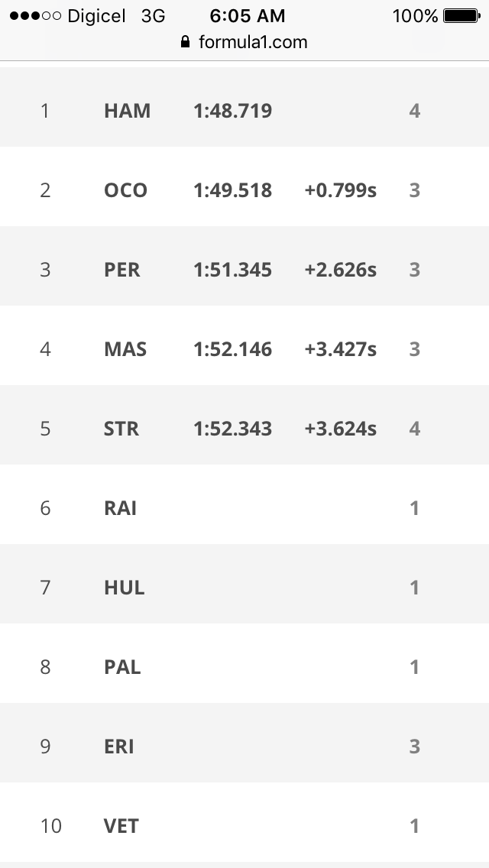Tap the +3.427s gap for MAS
489x868 pixels.
(x=340, y=349)
